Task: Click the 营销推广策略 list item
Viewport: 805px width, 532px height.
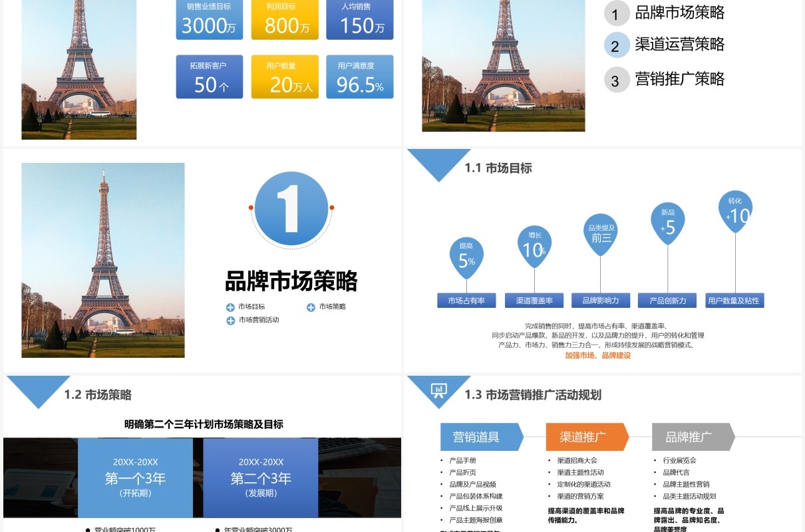Action: pyautogui.click(x=680, y=79)
